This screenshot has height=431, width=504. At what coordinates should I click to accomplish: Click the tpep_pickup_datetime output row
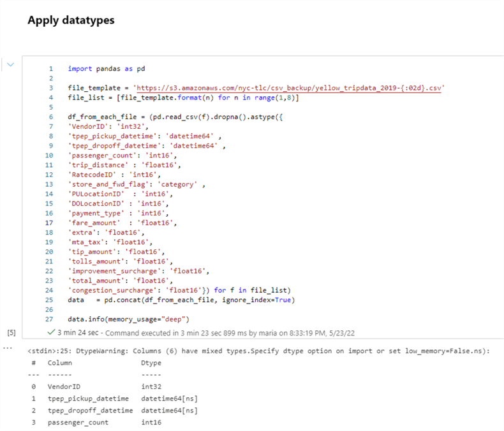click(x=114, y=399)
